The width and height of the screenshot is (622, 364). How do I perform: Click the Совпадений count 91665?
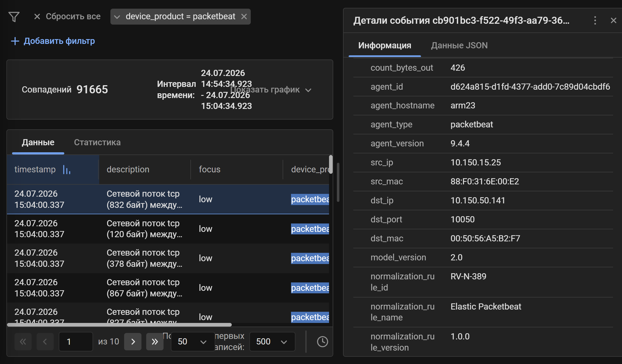tap(92, 89)
